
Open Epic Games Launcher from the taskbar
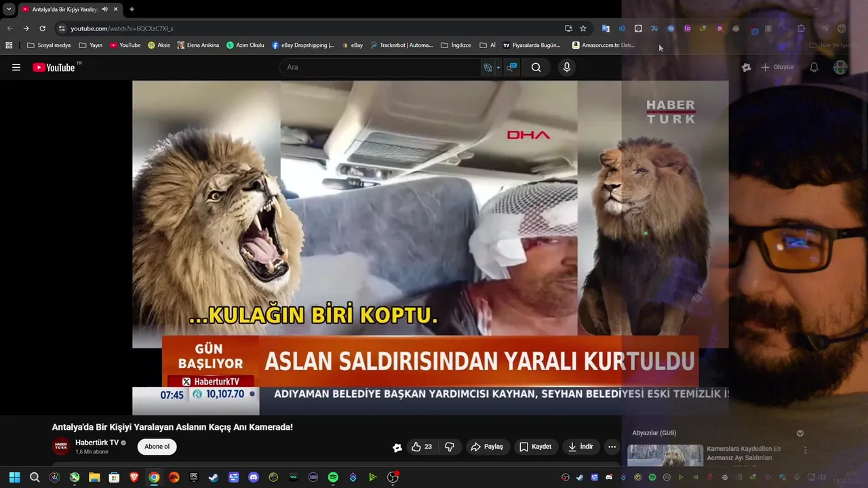point(194,477)
